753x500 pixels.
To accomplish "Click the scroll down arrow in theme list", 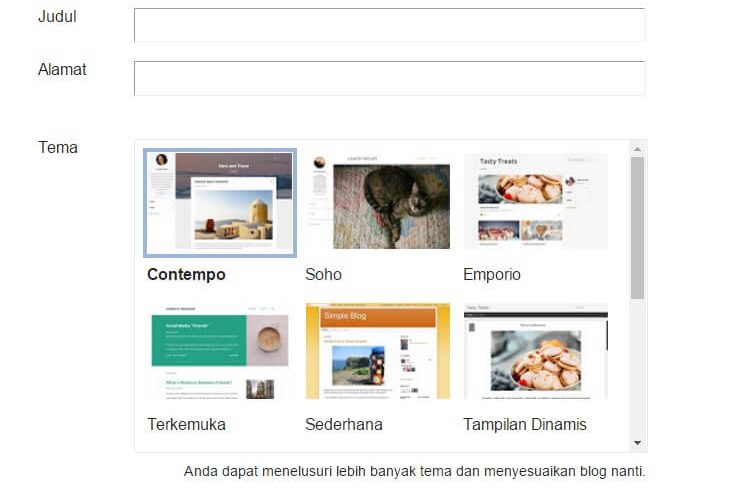I will pyautogui.click(x=637, y=443).
